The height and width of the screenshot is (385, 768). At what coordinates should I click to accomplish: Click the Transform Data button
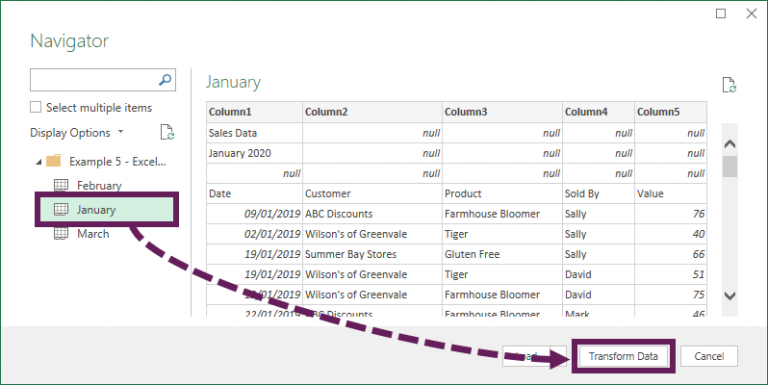(x=623, y=356)
